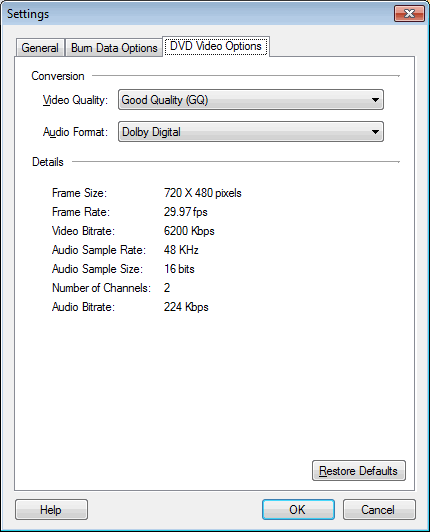Click the 224 Kbps audio bitrate value
Viewport: 430px width, 532px height.
tap(186, 307)
